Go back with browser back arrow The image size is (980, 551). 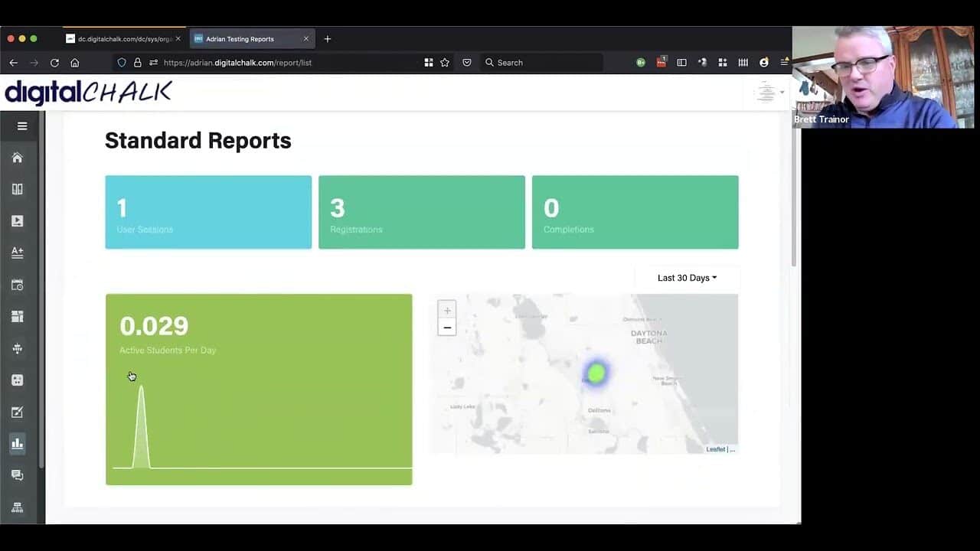tap(14, 63)
